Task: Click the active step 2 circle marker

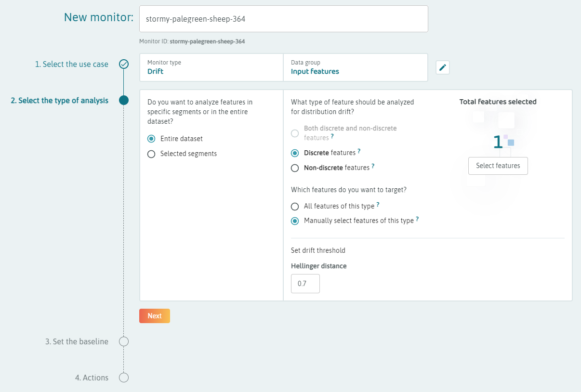Action: (124, 100)
